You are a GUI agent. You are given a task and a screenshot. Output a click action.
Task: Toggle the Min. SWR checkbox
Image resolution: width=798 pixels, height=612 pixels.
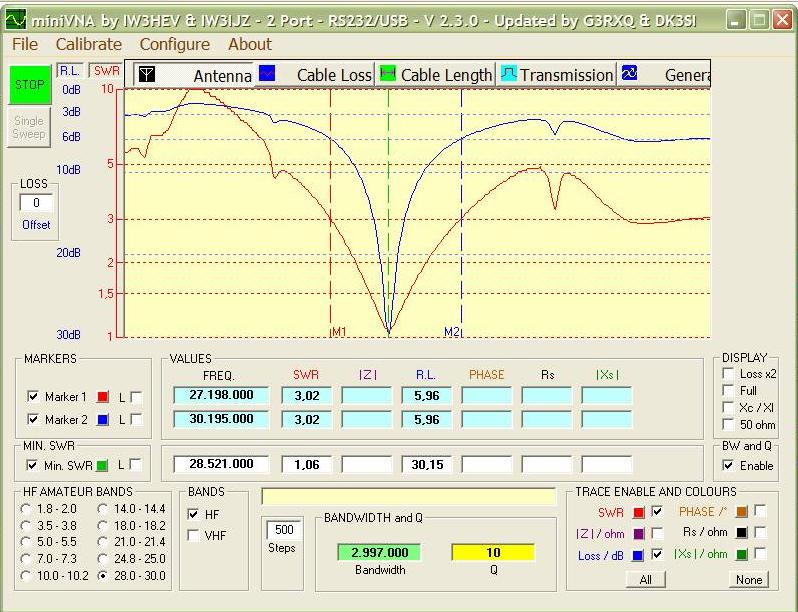[x=32, y=465]
